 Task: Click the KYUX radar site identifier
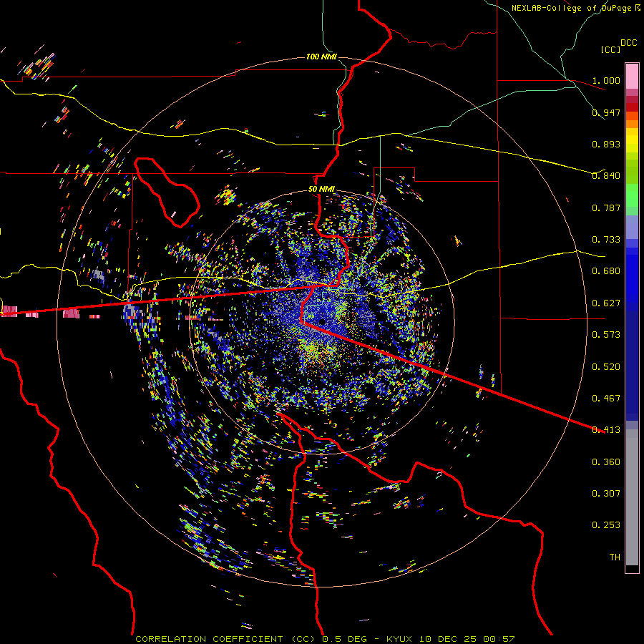click(399, 639)
